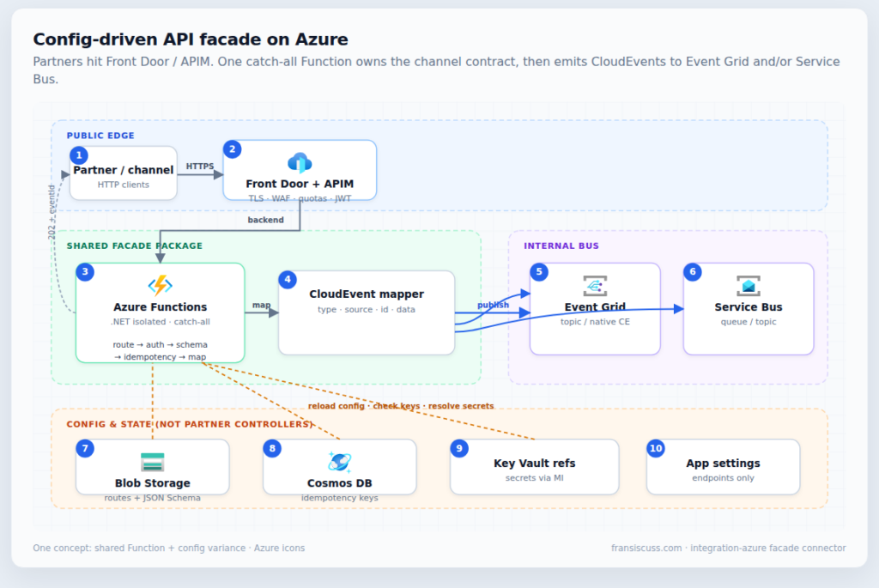Viewport: 879px width, 588px height.
Task: Click the 'Event Grid' title text
Action: (x=595, y=307)
